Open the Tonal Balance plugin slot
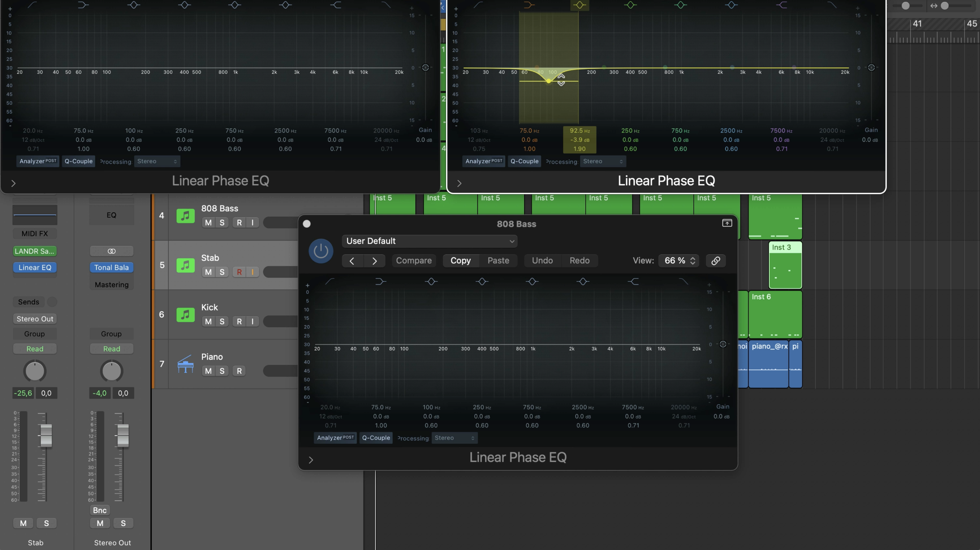Screen dimensions: 980x550 coord(112,267)
